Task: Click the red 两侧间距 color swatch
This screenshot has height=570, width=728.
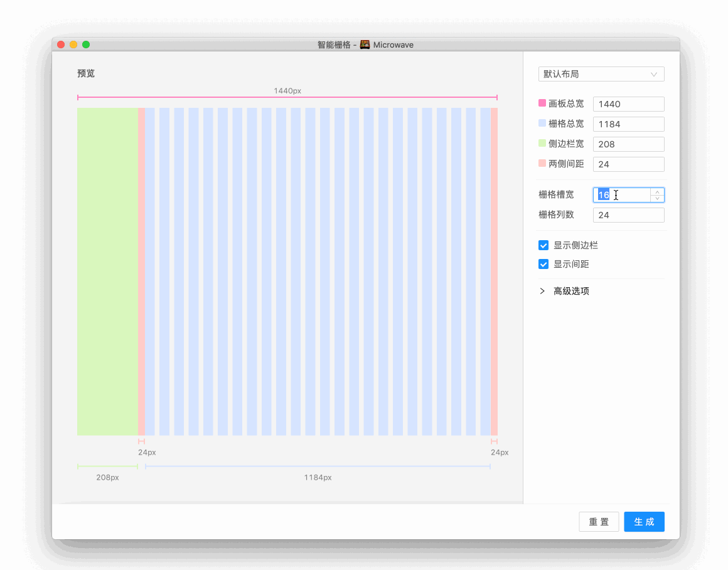Action: 542,164
